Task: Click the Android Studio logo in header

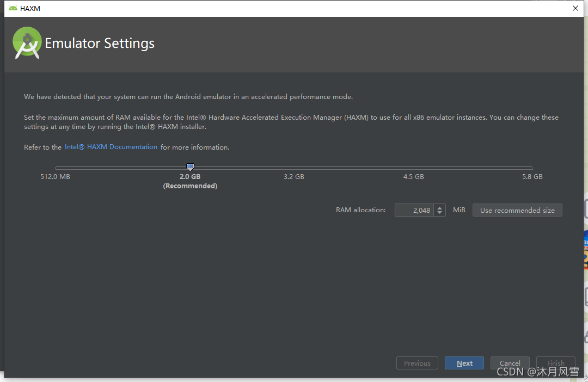Action: pyautogui.click(x=27, y=43)
